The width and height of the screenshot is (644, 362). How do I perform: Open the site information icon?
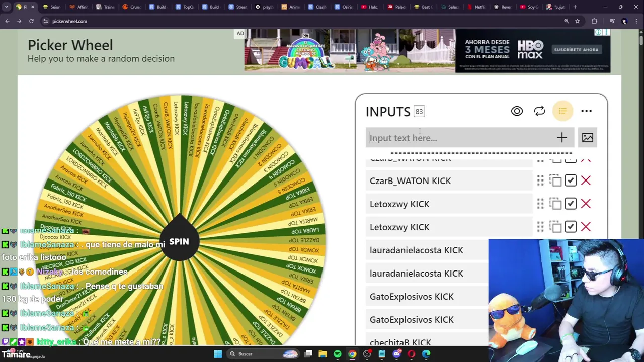click(45, 21)
